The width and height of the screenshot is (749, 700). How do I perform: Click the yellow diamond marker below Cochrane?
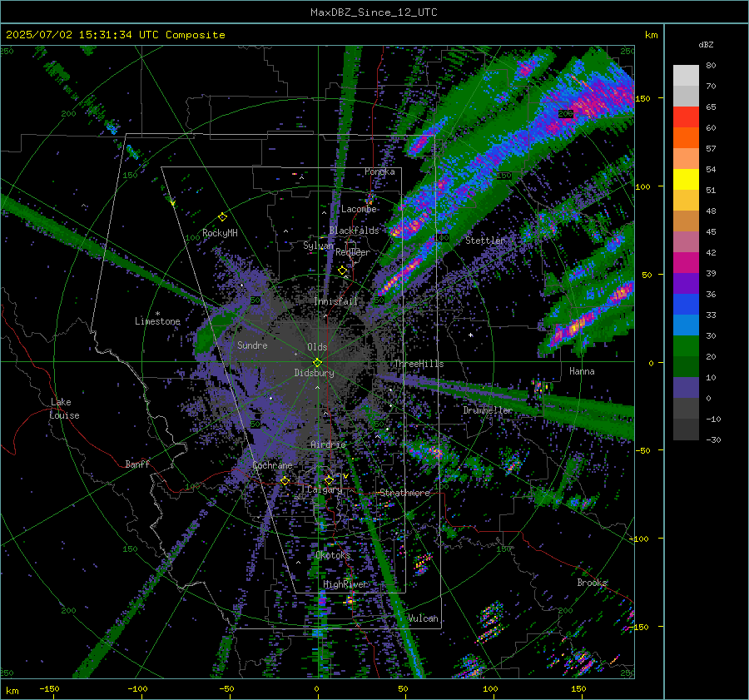285,480
